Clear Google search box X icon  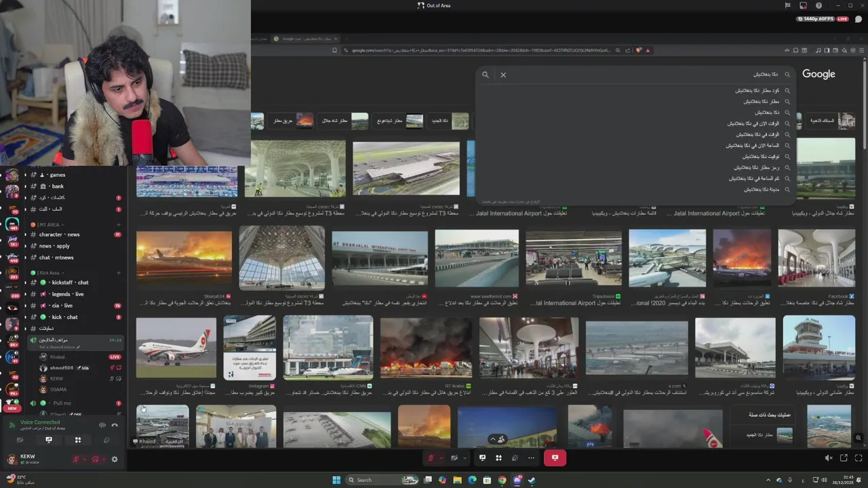(x=503, y=75)
